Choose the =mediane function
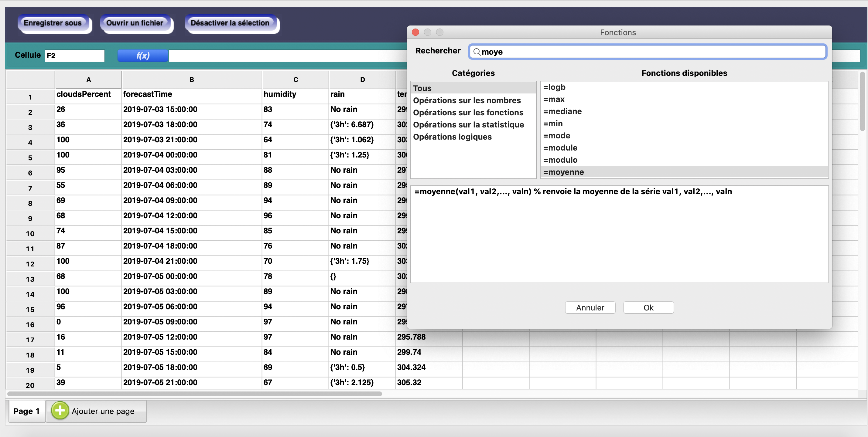868x437 pixels. (684, 111)
